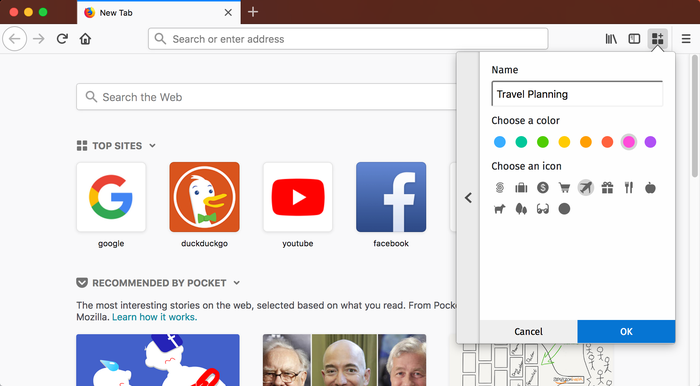Reload the current page
This screenshot has width=700, height=386.
[x=62, y=39]
